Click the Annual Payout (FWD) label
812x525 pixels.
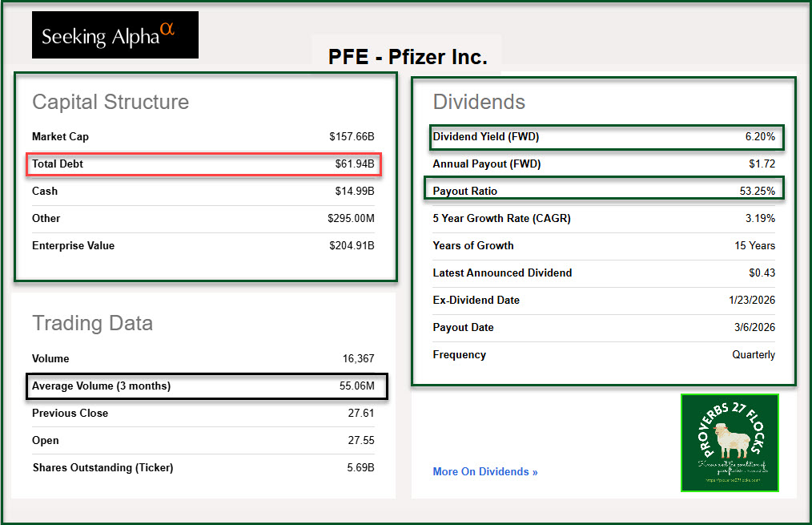click(487, 164)
